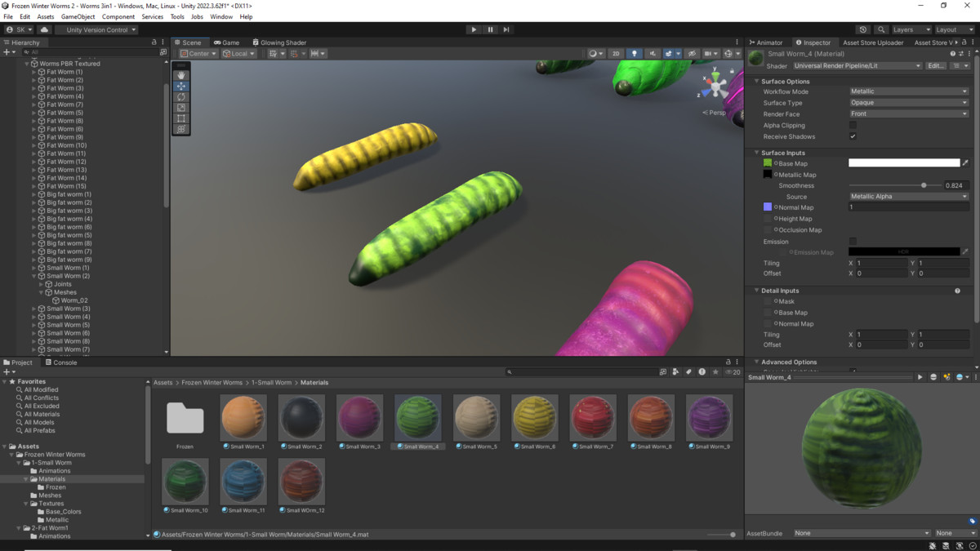980x551 pixels.
Task: Open the GameObject menu
Action: 78,16
